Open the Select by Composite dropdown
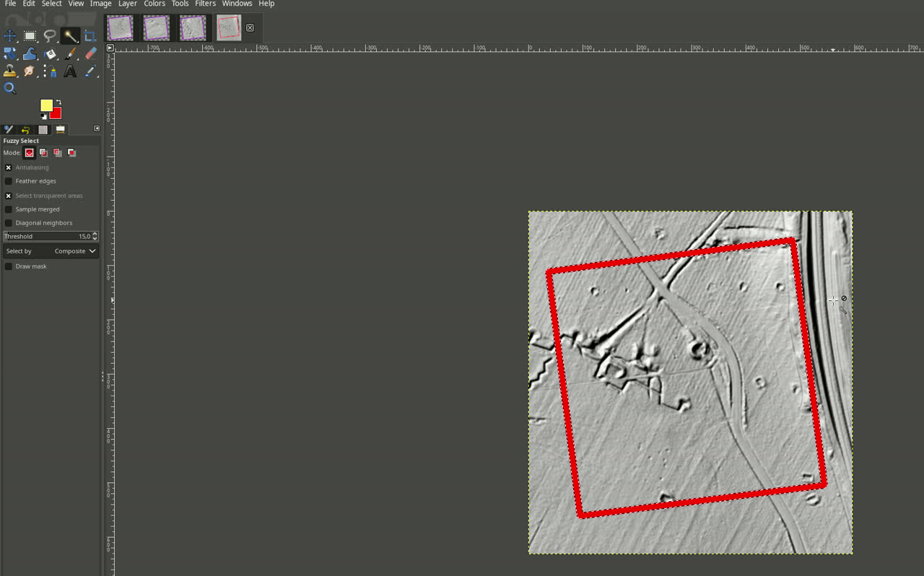The height and width of the screenshot is (576, 924). (x=51, y=251)
